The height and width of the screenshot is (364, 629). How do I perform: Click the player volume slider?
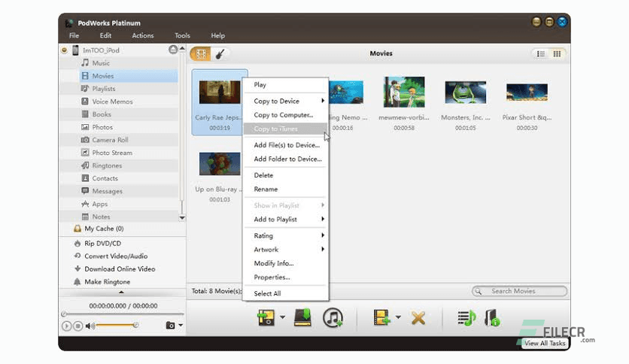(x=117, y=325)
